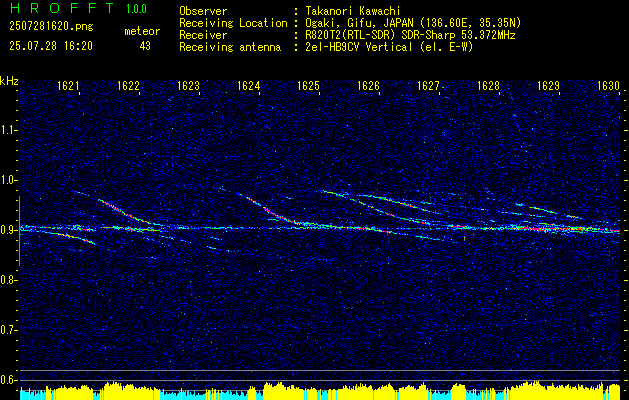Click the kHz axis unit label

coord(9,81)
